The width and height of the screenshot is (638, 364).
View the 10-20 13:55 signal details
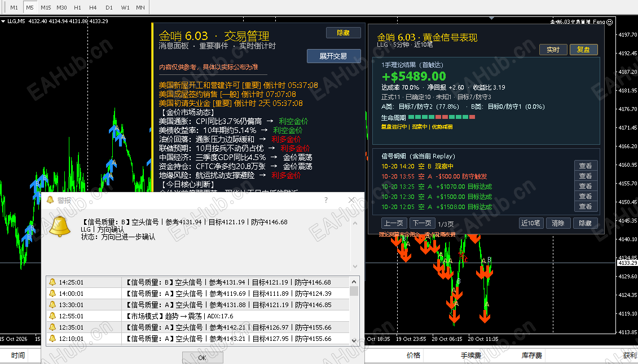pyautogui.click(x=586, y=176)
